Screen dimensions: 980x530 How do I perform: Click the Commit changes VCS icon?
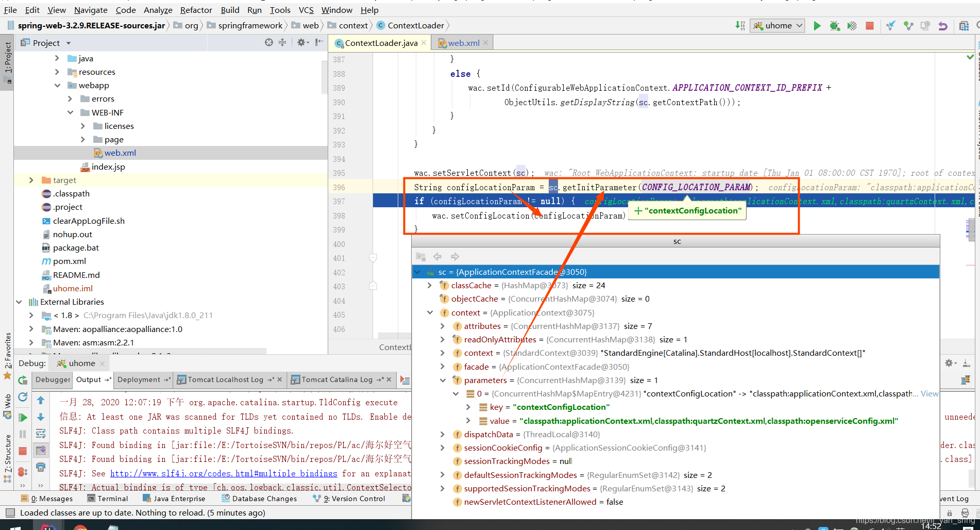908,26
